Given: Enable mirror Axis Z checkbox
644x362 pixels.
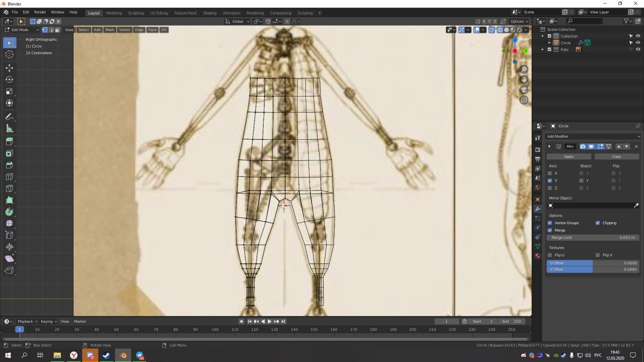Looking at the screenshot, I should (550, 188).
